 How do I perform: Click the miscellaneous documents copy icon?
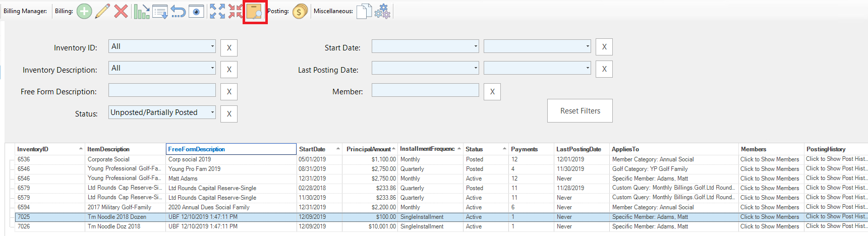[x=364, y=11]
